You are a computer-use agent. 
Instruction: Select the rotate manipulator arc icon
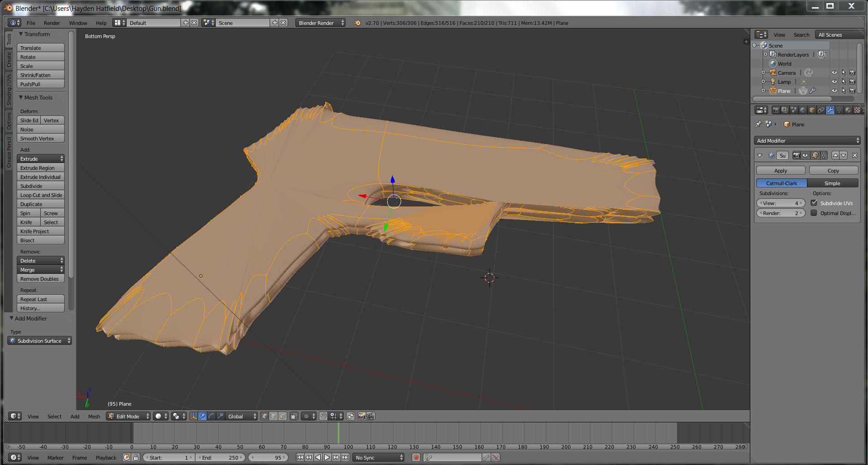coord(211,416)
